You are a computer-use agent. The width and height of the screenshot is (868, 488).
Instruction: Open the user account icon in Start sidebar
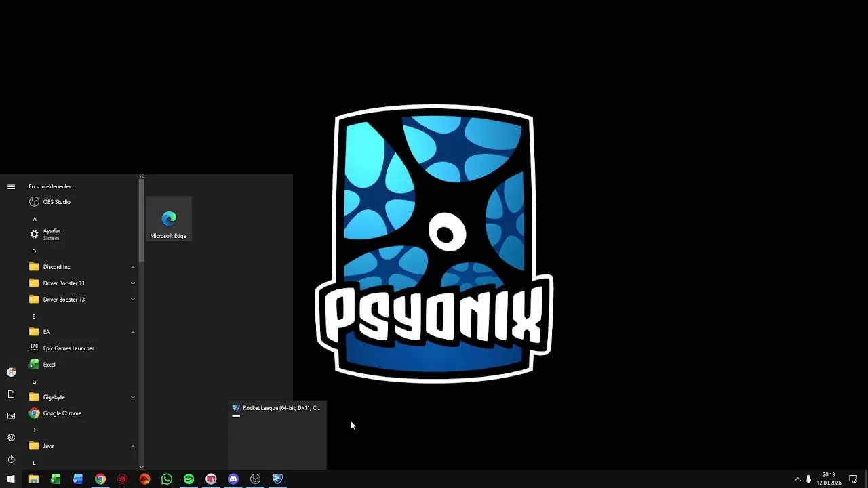[x=11, y=372]
